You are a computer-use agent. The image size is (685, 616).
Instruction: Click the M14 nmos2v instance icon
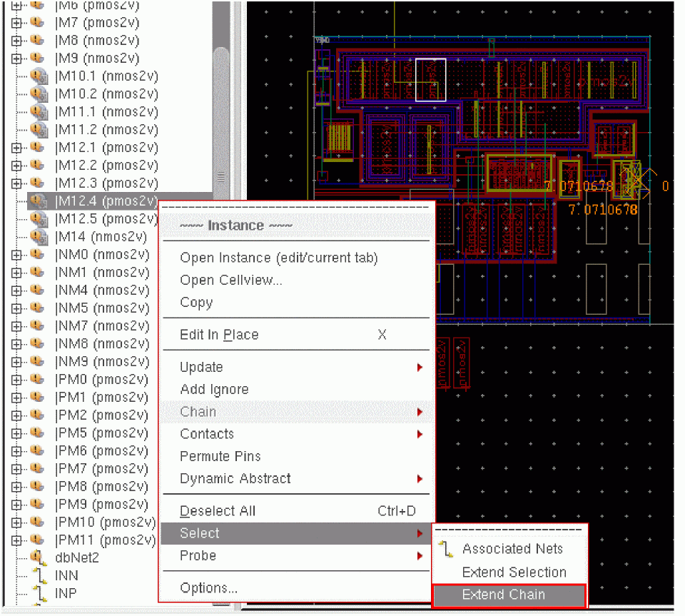[x=39, y=237]
